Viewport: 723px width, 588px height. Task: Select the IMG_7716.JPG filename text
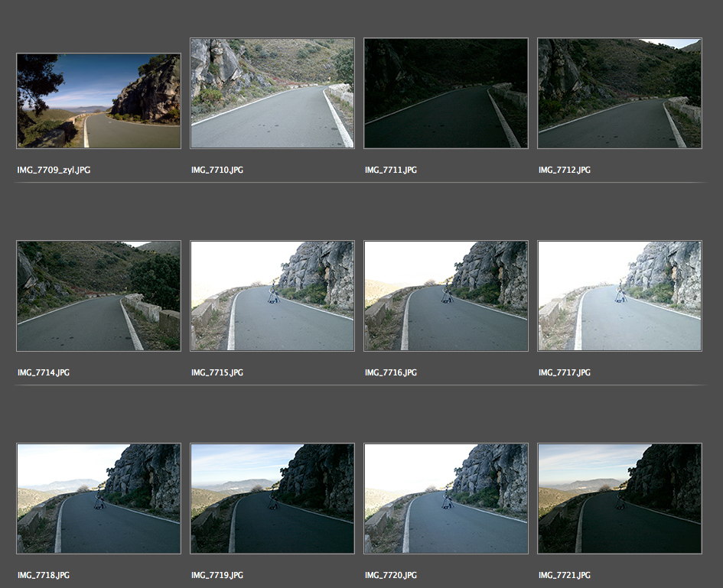(391, 372)
